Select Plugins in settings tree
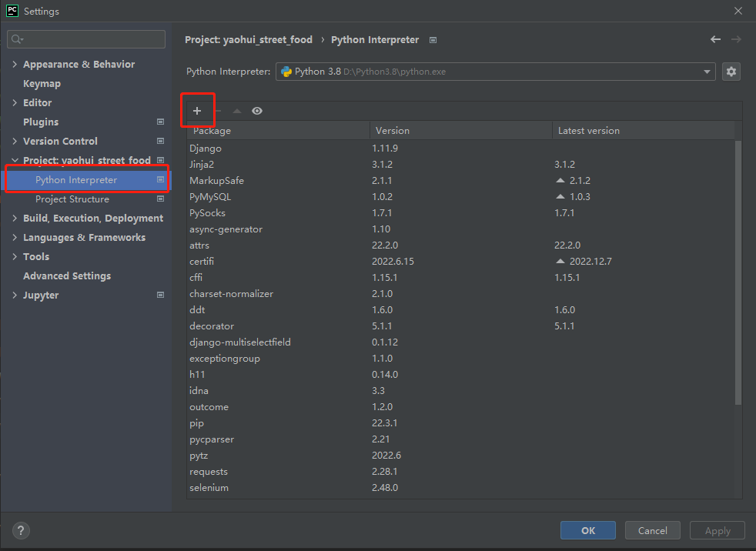This screenshot has height=551, width=756. pos(41,122)
